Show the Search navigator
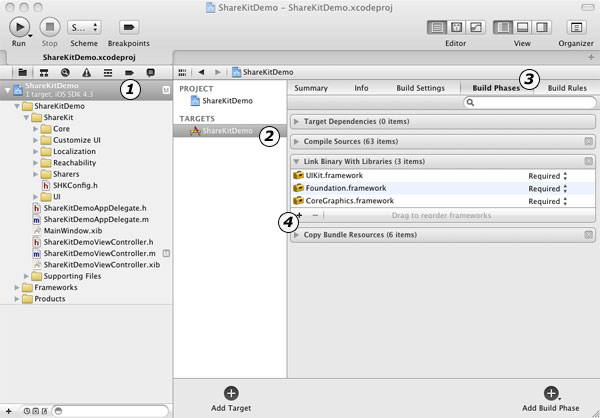Screen dimensions: 600x418 point(65,72)
